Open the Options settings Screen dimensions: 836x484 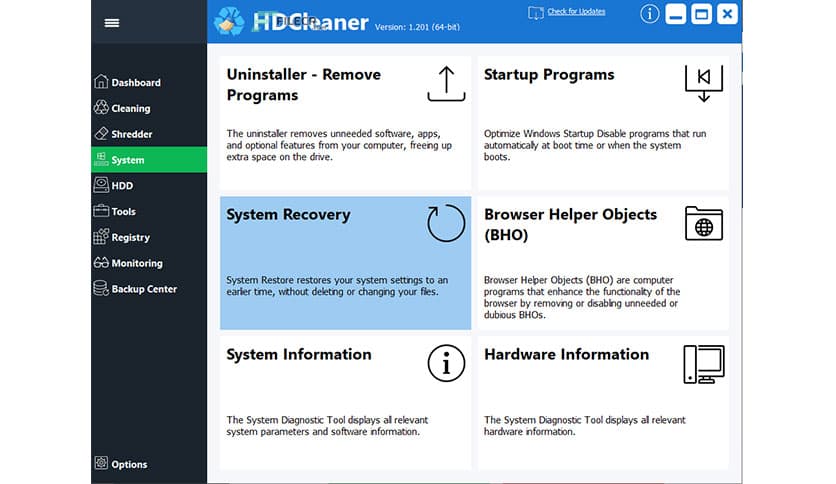149,464
